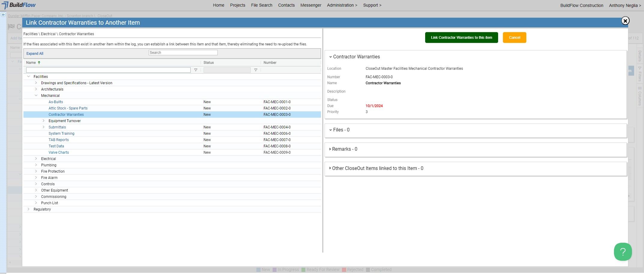Expand the left sidebar double-arrow icon

pyautogui.click(x=3, y=15)
